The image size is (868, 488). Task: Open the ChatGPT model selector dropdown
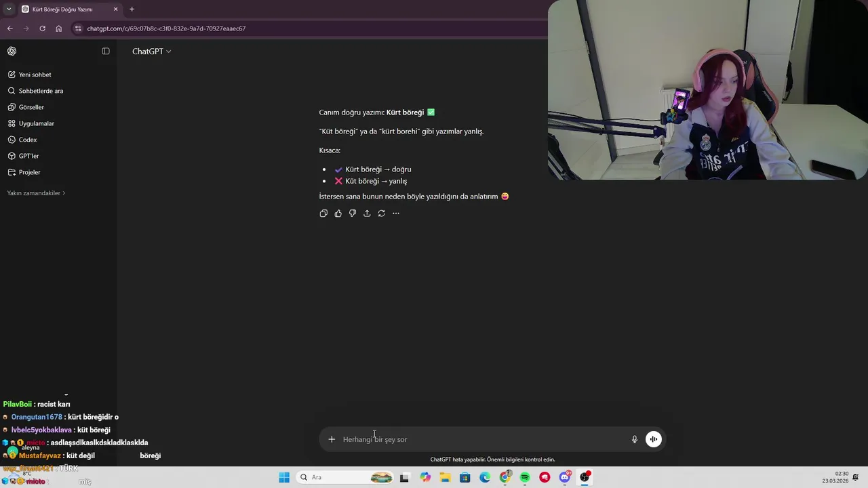151,52
